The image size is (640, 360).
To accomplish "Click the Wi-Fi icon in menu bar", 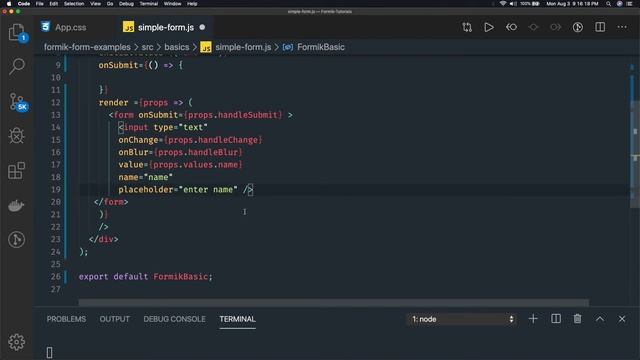I will pos(503,4).
